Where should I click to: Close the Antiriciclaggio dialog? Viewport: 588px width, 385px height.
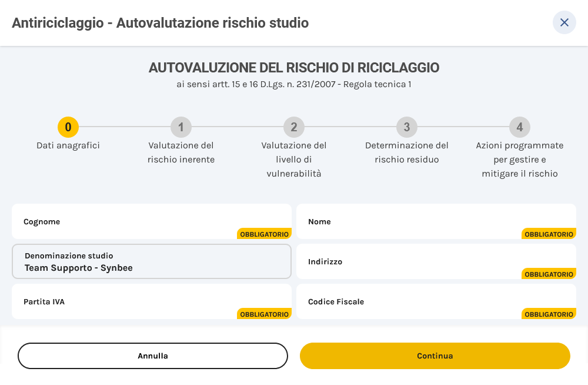click(564, 22)
